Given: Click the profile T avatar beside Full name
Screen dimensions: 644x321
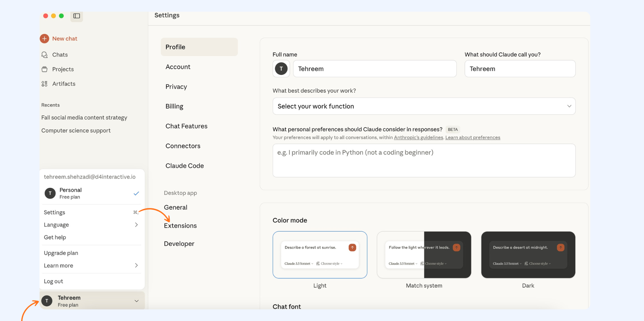Looking at the screenshot, I should click(281, 69).
